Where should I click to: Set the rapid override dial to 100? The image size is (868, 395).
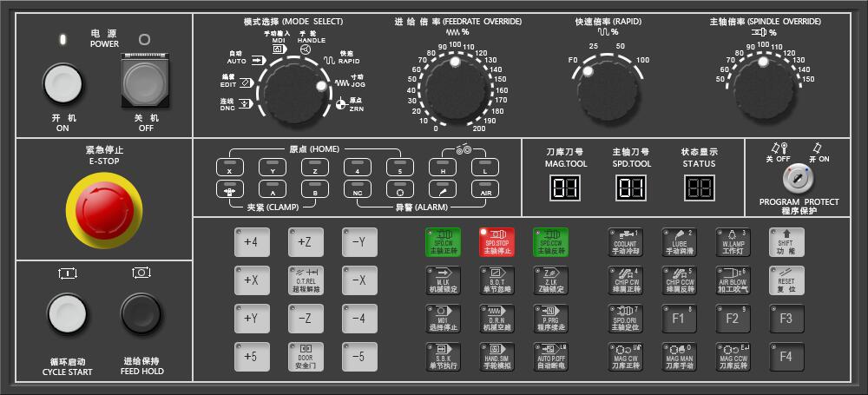(642, 60)
